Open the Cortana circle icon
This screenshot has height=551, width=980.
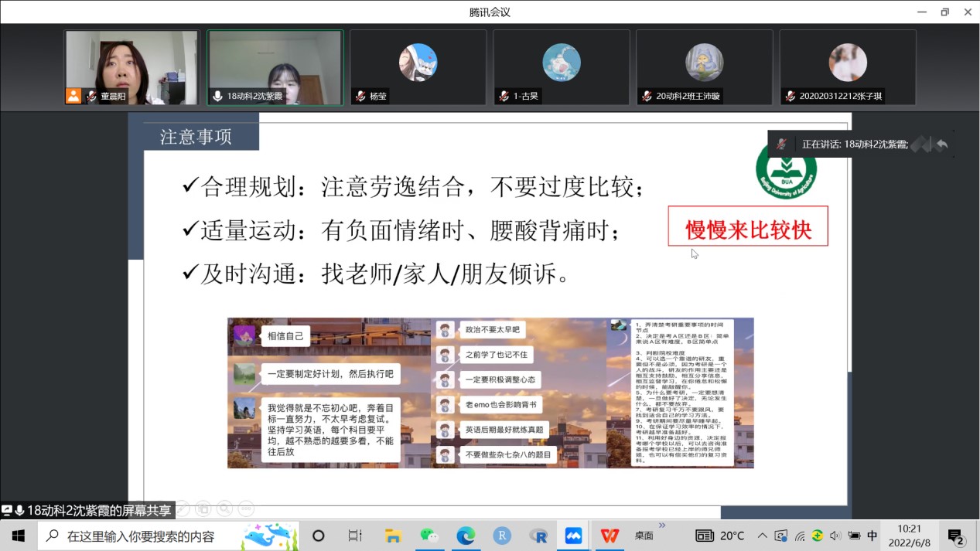pyautogui.click(x=318, y=536)
